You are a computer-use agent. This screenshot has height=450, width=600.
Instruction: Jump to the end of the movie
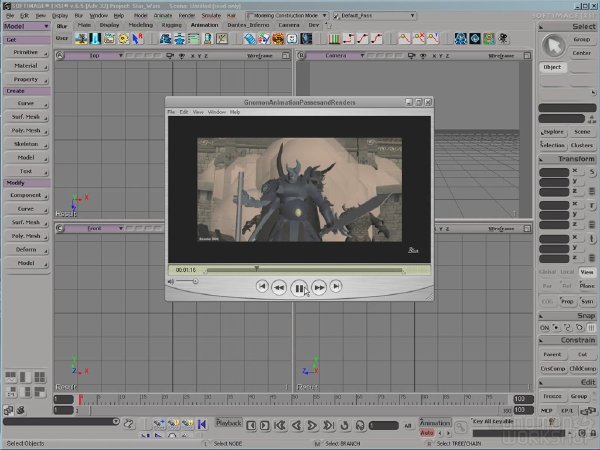(336, 286)
